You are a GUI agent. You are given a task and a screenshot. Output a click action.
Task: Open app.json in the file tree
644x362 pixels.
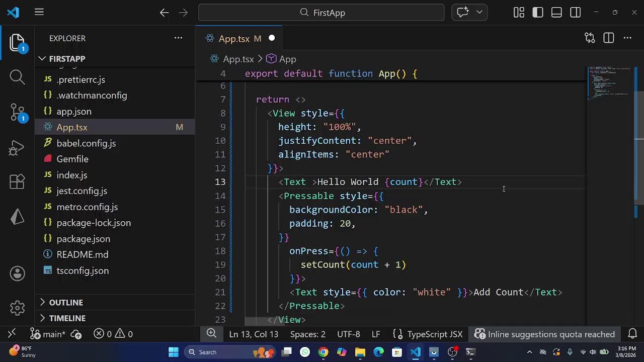[115, 112]
